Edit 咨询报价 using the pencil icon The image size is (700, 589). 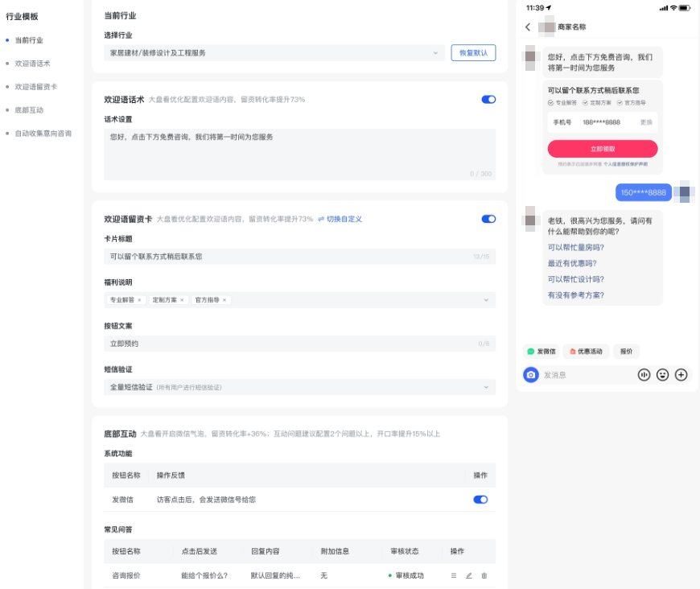coord(470,575)
